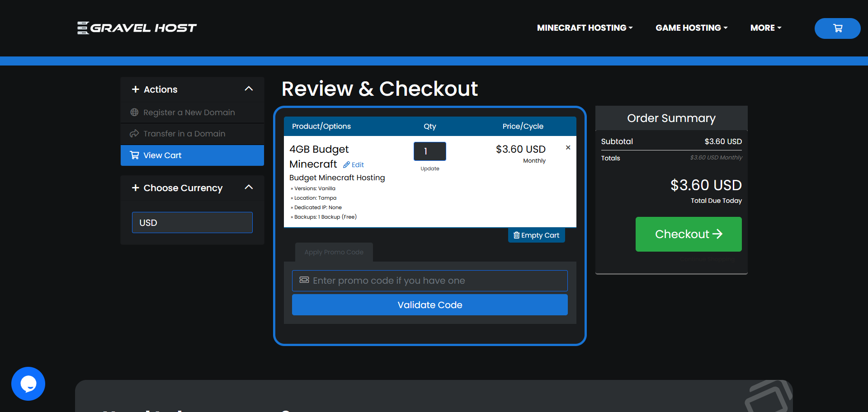Viewport: 868px width, 412px height.
Task: Open the shopping cart button in header
Action: tap(837, 28)
